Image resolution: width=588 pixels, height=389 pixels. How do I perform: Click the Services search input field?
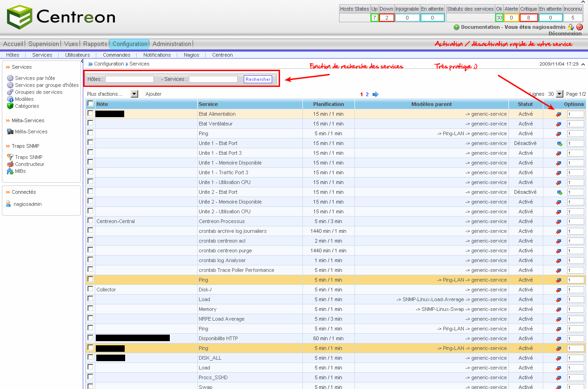tap(213, 79)
